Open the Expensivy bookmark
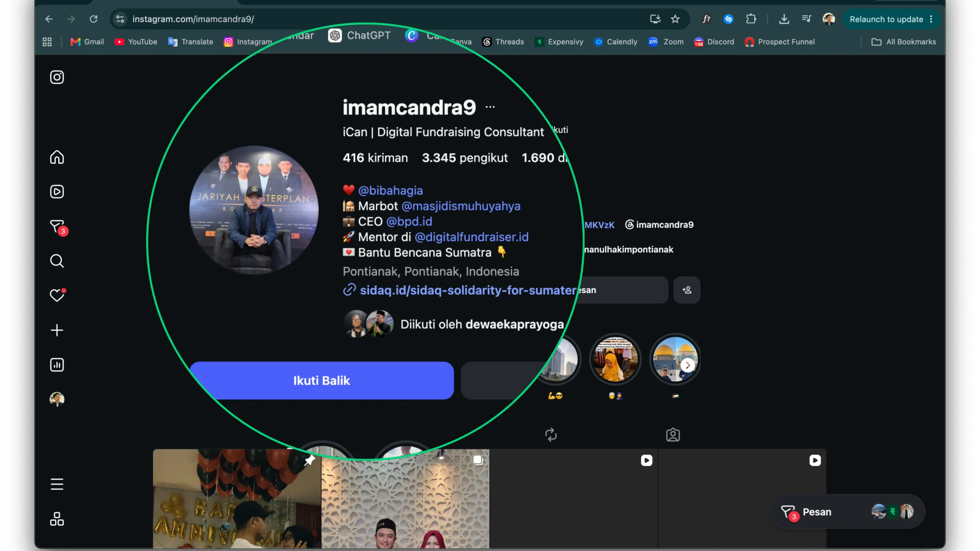Screen dimensions: 980x551 coord(559,42)
